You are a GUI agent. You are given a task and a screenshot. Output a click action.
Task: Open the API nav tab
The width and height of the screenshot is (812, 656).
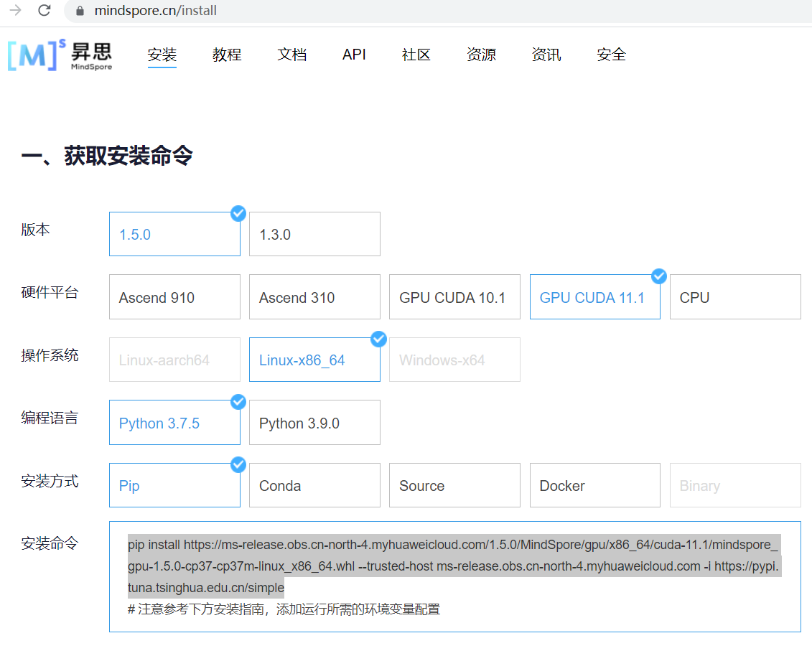tap(354, 55)
